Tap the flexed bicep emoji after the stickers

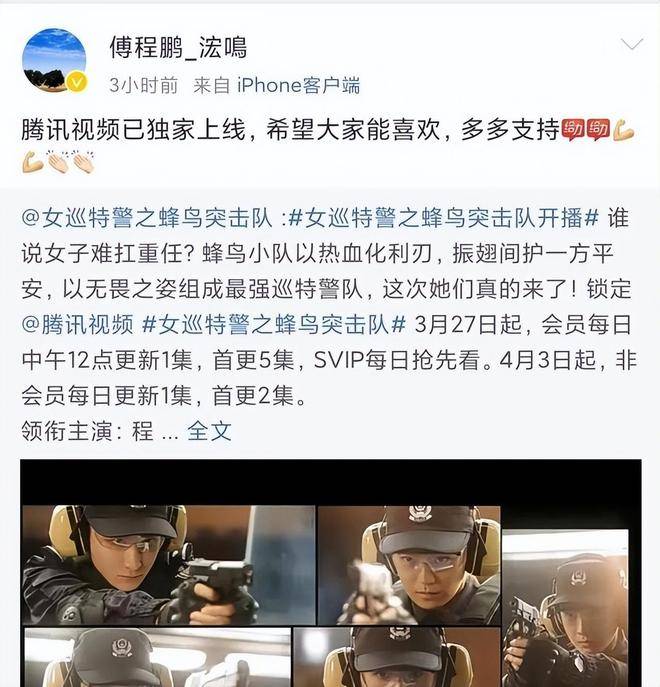(624, 130)
